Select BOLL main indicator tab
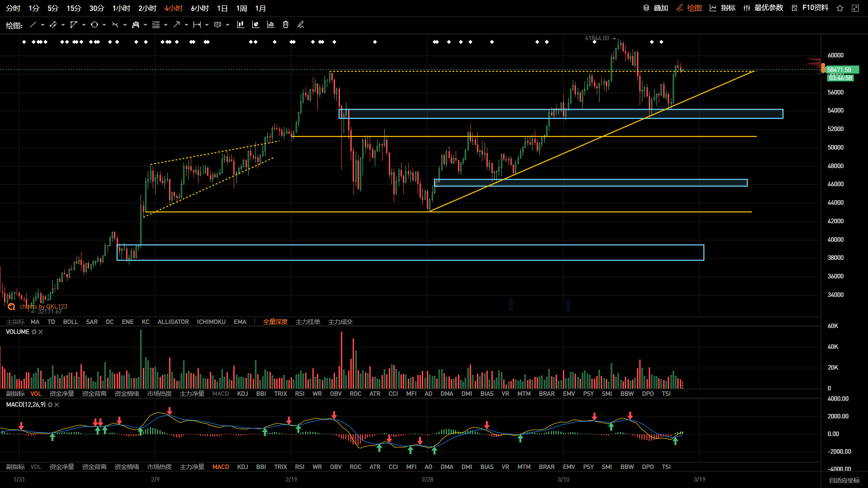 coord(71,322)
